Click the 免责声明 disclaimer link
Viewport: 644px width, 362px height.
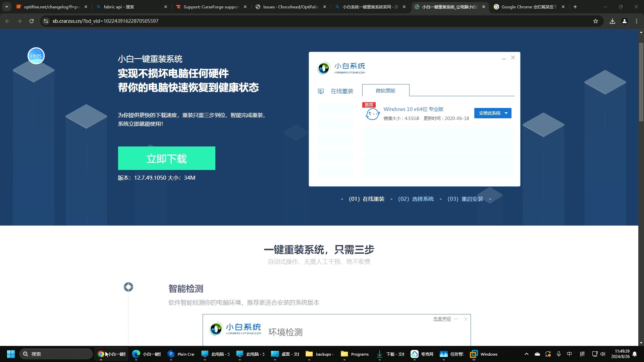[x=442, y=319]
